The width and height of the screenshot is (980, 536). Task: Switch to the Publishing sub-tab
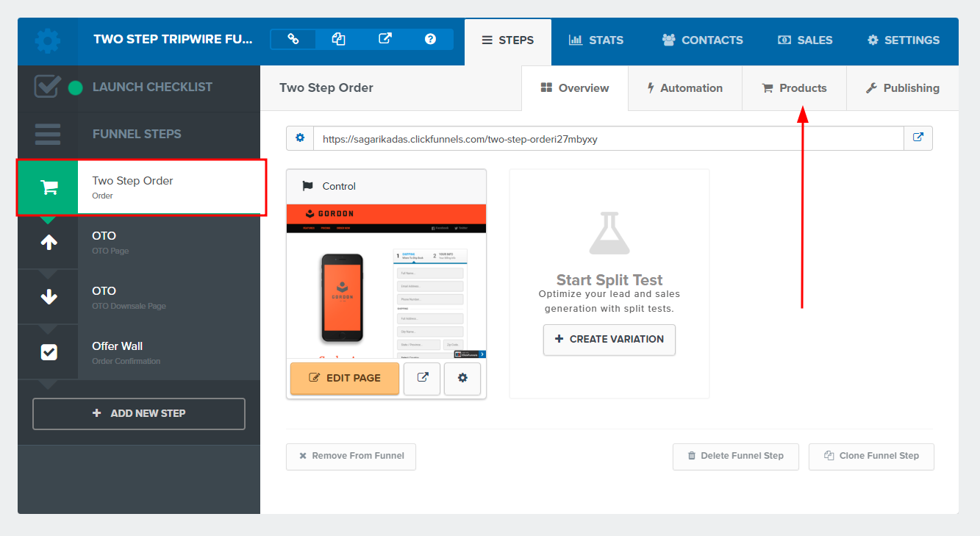tap(903, 88)
